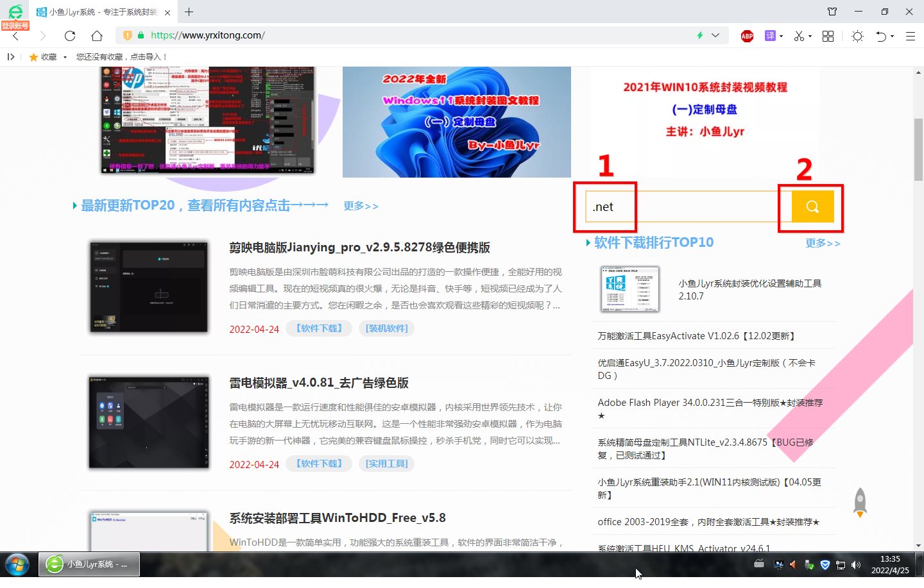924x588 pixels.
Task: Click the 登录账号 login badge
Action: click(15, 26)
